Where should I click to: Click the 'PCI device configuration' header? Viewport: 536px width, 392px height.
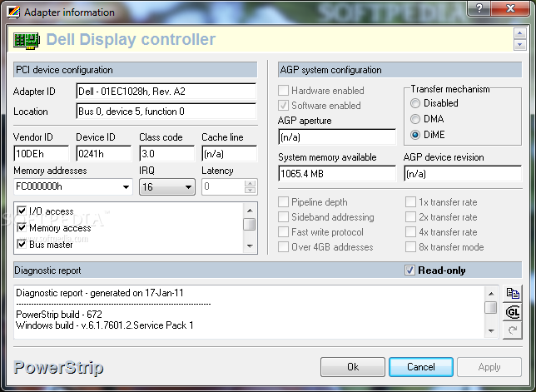pos(64,70)
